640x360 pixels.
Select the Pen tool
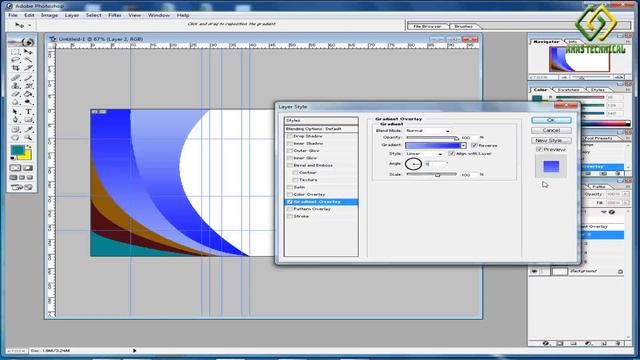coord(16,120)
